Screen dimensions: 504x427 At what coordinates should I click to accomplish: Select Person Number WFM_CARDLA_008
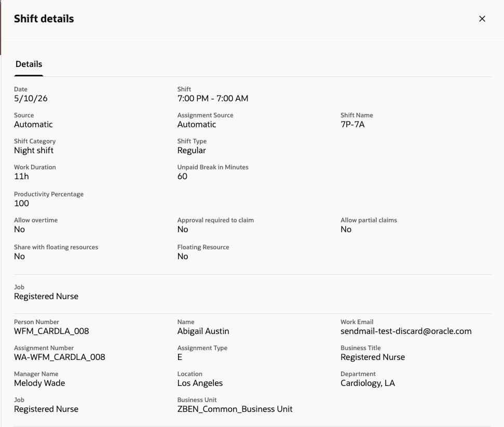51,331
